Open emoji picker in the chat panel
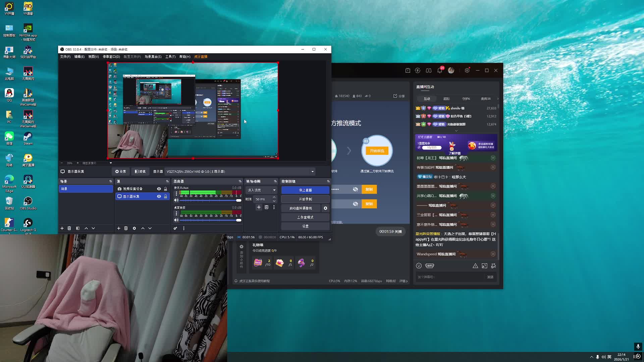 [x=419, y=266]
